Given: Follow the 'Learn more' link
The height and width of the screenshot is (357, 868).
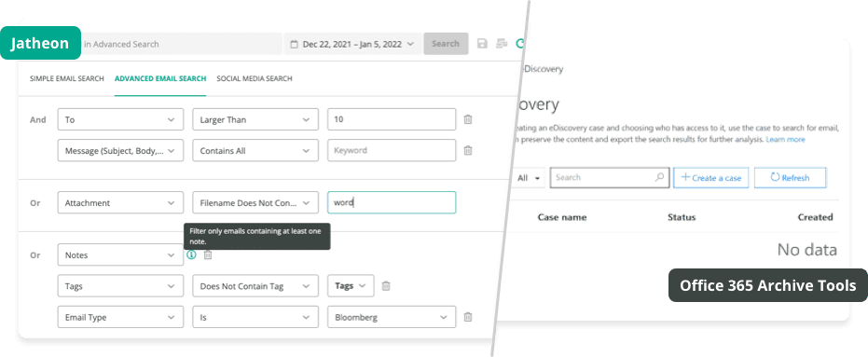Looking at the screenshot, I should [x=785, y=140].
